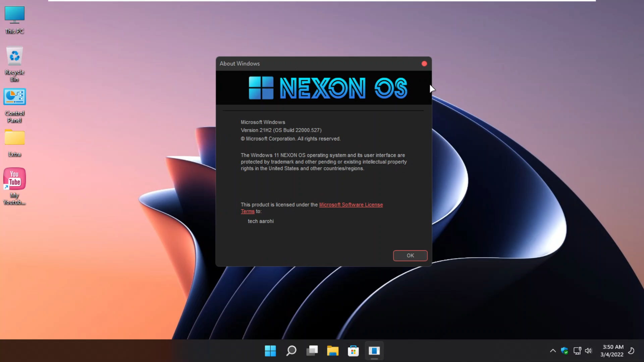Click OK in About Windows dialog
Screen dimensions: 644x362
pyautogui.click(x=410, y=255)
